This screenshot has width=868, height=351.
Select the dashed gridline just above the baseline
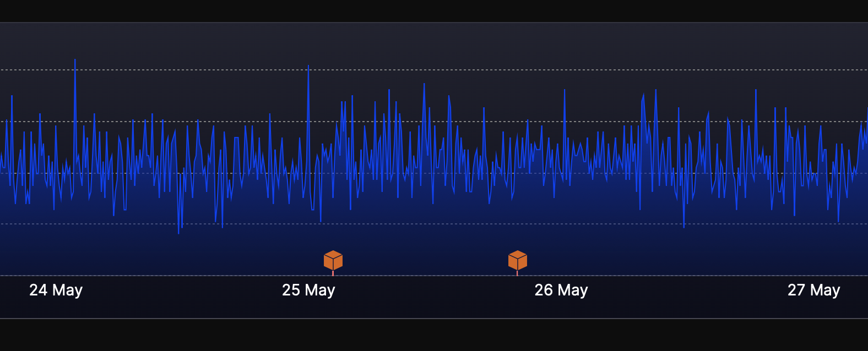click(441, 224)
